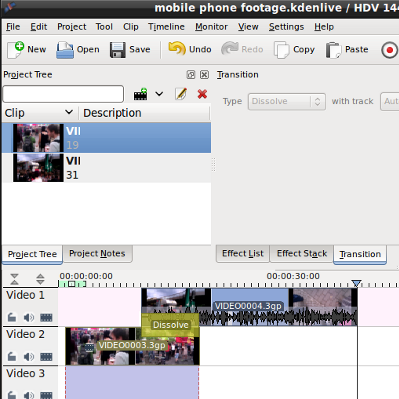Delete the selected clip with the red X

[202, 94]
